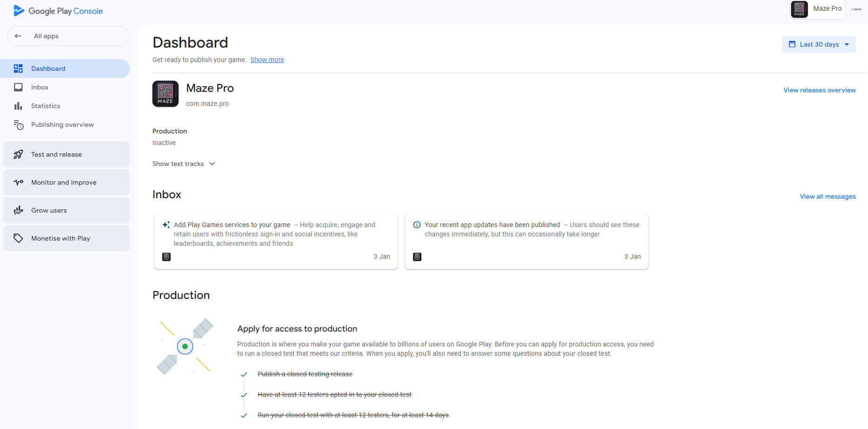Click the satellite illustration in Production section
868x429 pixels.
pyautogui.click(x=185, y=346)
